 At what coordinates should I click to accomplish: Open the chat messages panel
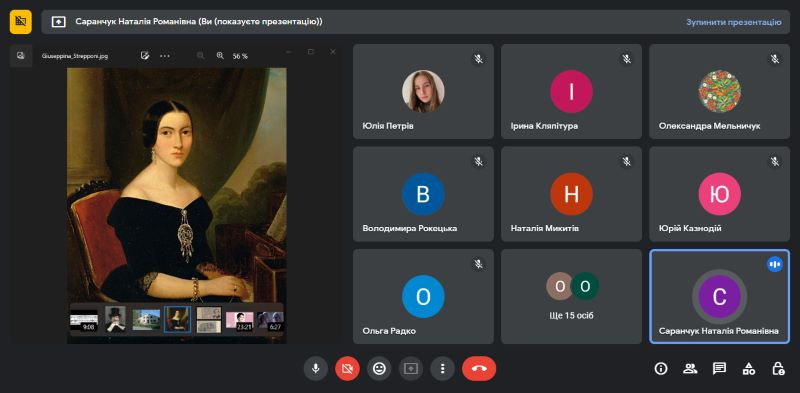(x=719, y=369)
